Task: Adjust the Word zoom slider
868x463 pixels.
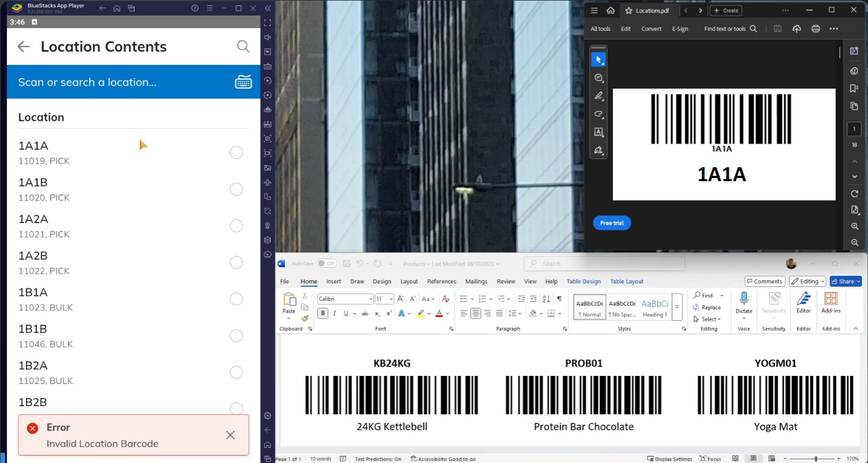Action: click(x=816, y=459)
